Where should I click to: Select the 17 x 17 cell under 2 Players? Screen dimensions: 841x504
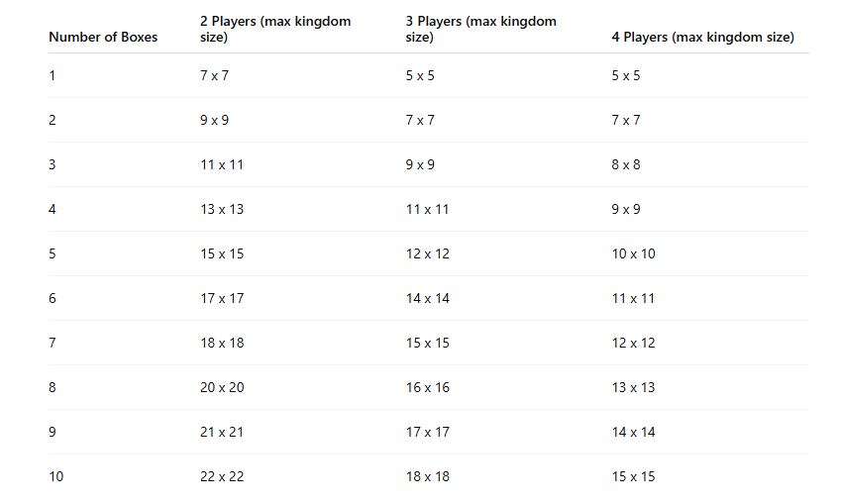click(222, 298)
